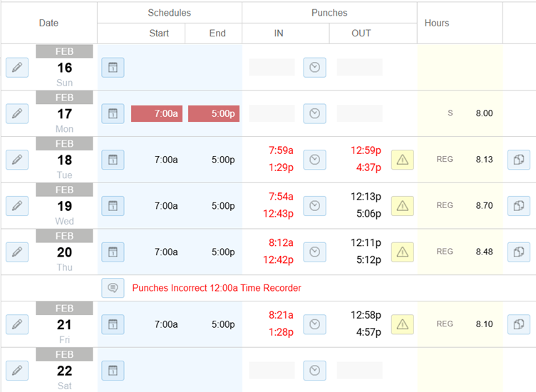This screenshot has height=392, width=536.
Task: Click the copy icon for Feb 20
Action: pyautogui.click(x=519, y=252)
